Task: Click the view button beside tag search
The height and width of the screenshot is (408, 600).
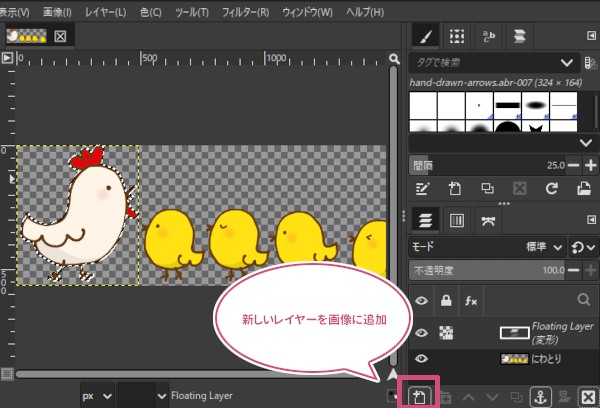Action: [591, 63]
